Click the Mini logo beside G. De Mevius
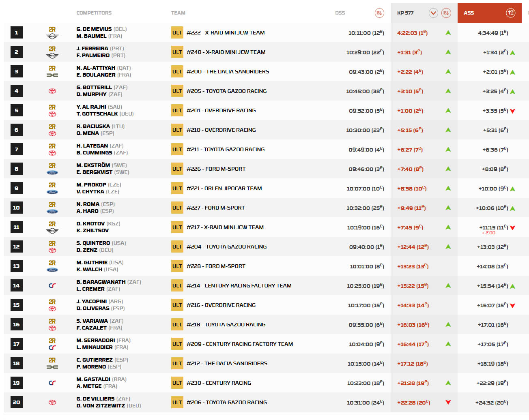The width and height of the screenshot is (529, 420). (x=52, y=36)
